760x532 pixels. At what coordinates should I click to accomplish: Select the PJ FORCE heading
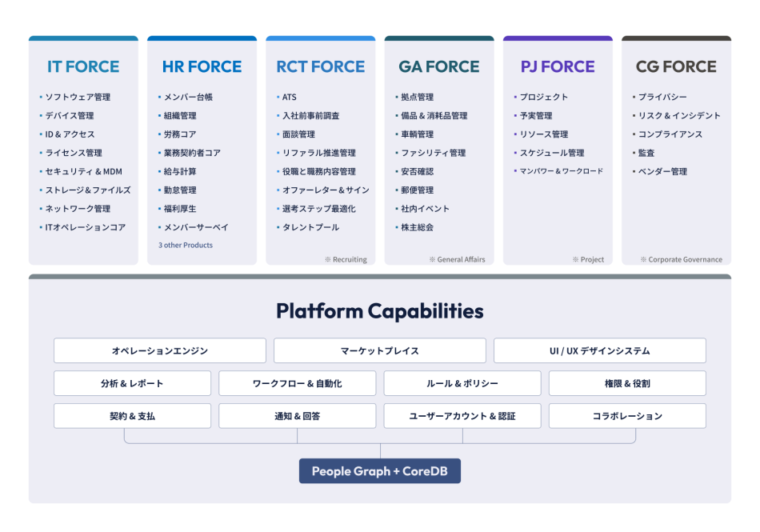(558, 66)
